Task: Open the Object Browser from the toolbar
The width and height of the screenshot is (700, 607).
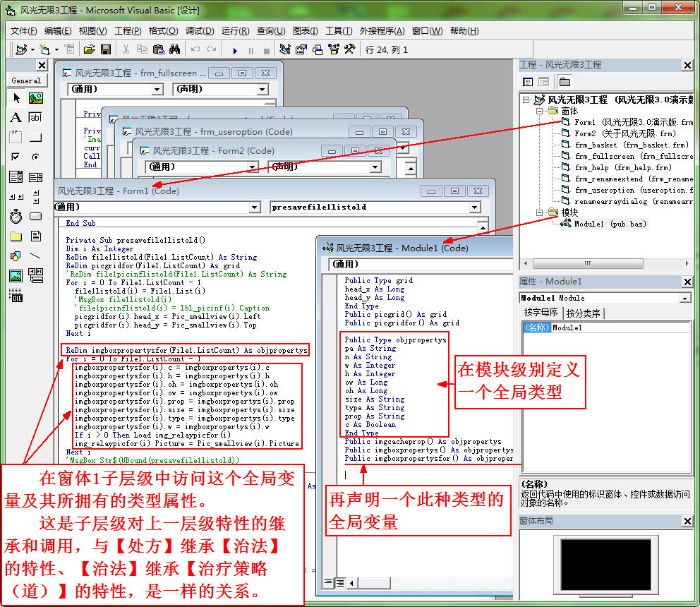Action: coord(333,49)
